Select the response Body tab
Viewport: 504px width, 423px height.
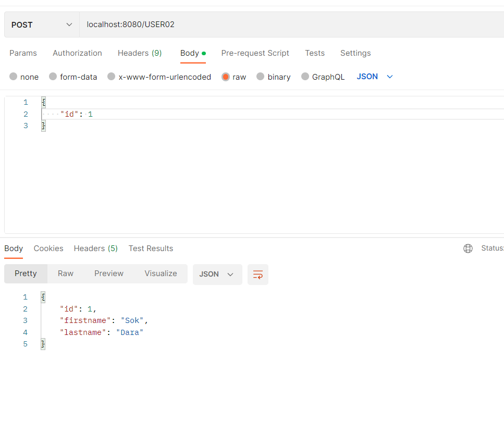pyautogui.click(x=14, y=248)
